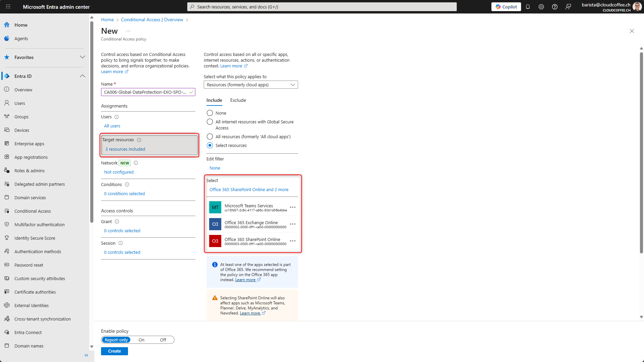This screenshot has width=644, height=362.
Task: Close the New policy blade
Action: 632,31
